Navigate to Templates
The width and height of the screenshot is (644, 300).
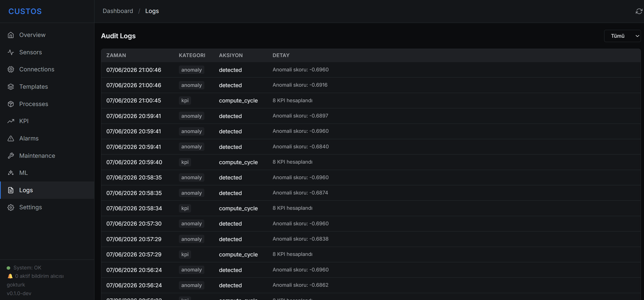(47, 87)
